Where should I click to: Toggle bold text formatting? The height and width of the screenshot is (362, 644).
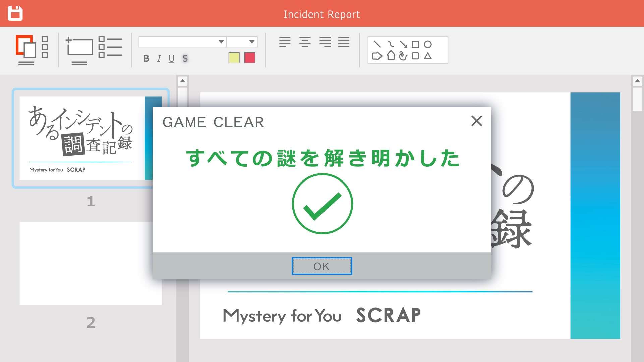[146, 59]
